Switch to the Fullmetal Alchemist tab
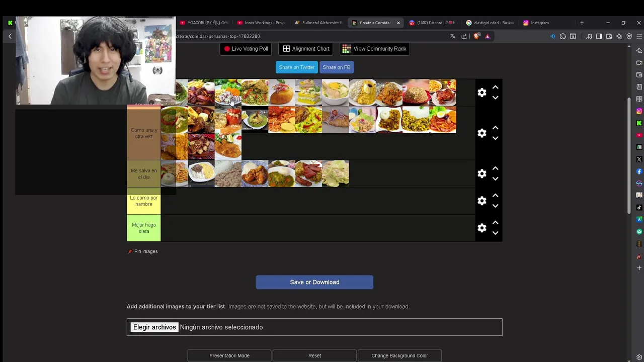The width and height of the screenshot is (644, 362). [x=318, y=23]
